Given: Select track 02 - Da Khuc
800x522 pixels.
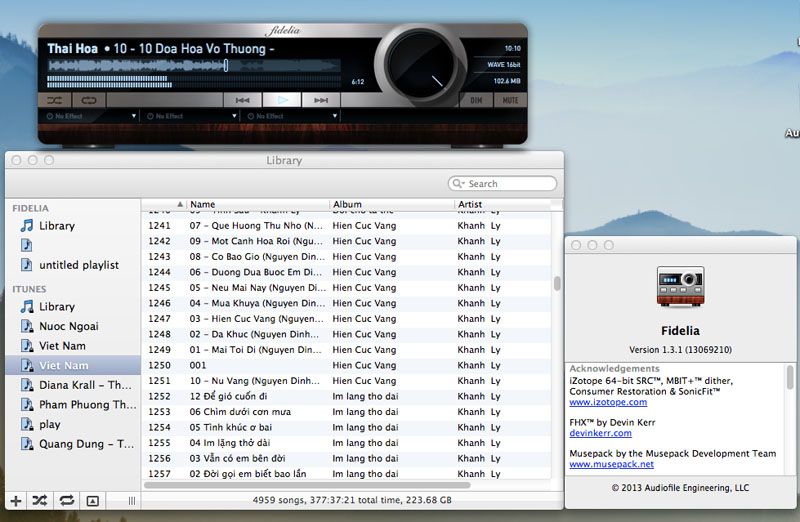Looking at the screenshot, I should (x=346, y=334).
